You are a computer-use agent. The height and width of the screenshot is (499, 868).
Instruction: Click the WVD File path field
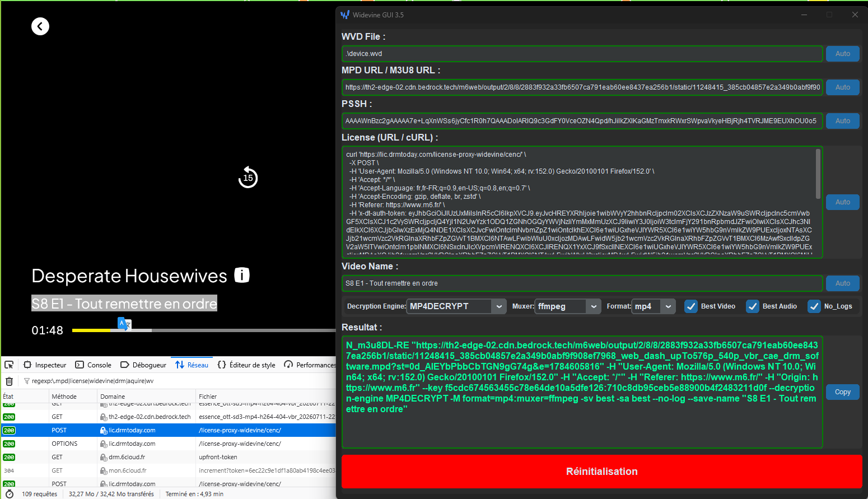pyautogui.click(x=582, y=54)
